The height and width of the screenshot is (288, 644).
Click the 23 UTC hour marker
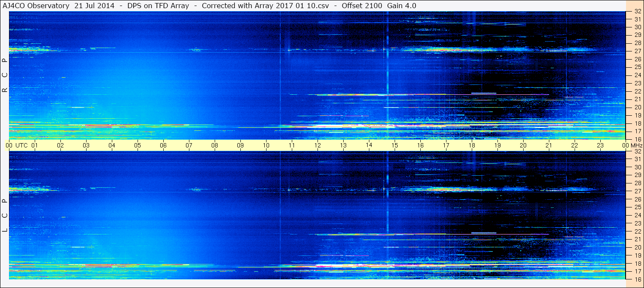(600, 145)
